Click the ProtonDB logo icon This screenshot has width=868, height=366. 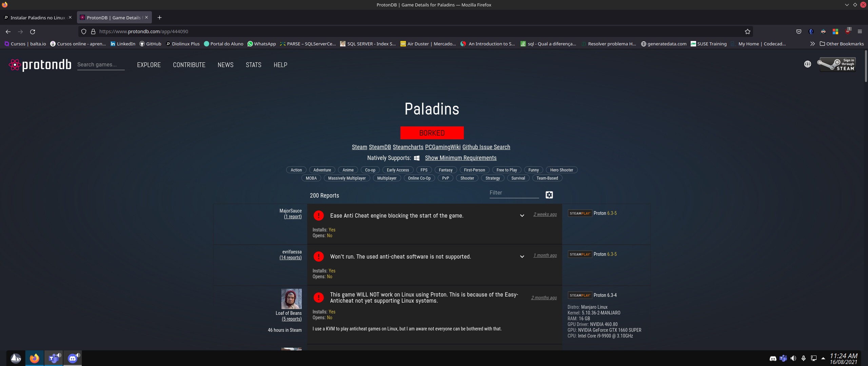[14, 65]
